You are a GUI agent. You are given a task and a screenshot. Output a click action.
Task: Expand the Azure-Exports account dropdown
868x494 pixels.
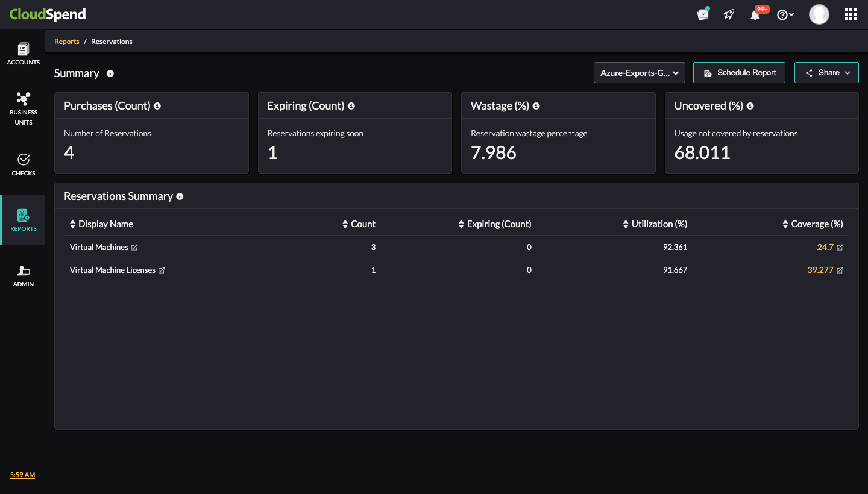click(639, 73)
